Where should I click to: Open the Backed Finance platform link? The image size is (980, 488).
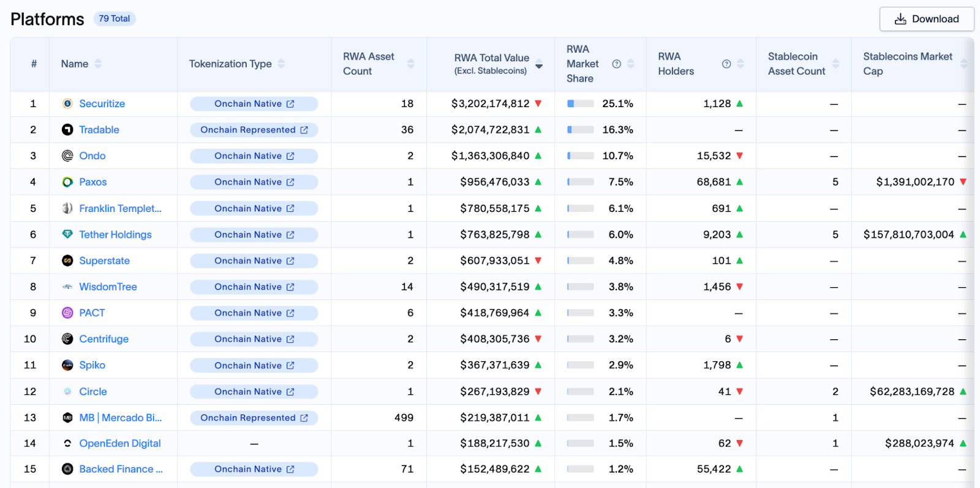tap(121, 469)
